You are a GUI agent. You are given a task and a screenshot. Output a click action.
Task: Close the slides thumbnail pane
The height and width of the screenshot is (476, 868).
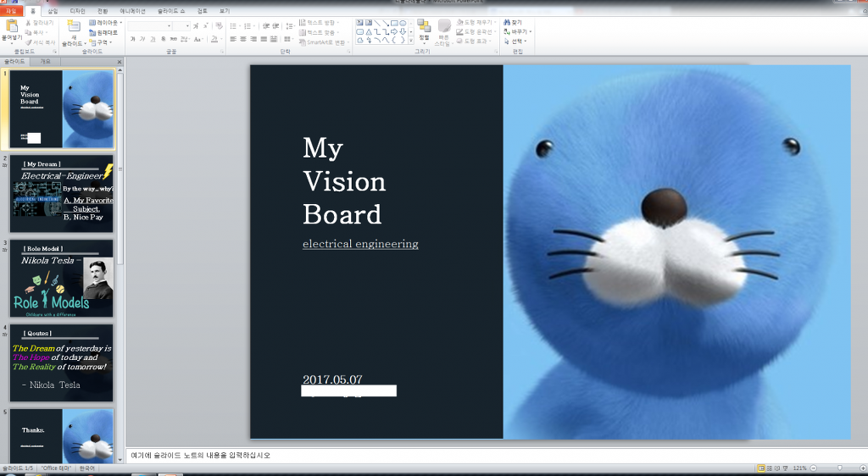coord(119,62)
